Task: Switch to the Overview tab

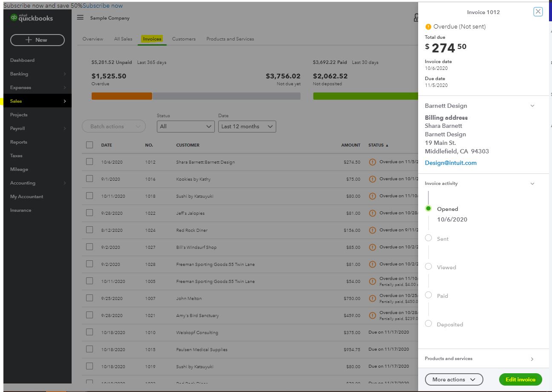Action: tap(92, 39)
